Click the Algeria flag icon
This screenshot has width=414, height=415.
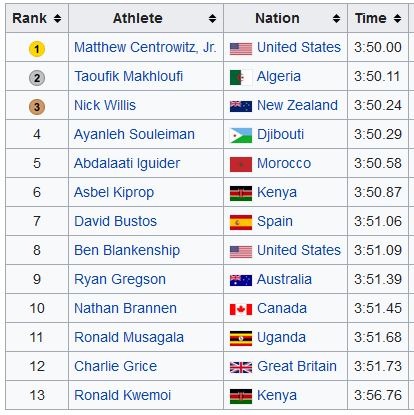click(241, 77)
